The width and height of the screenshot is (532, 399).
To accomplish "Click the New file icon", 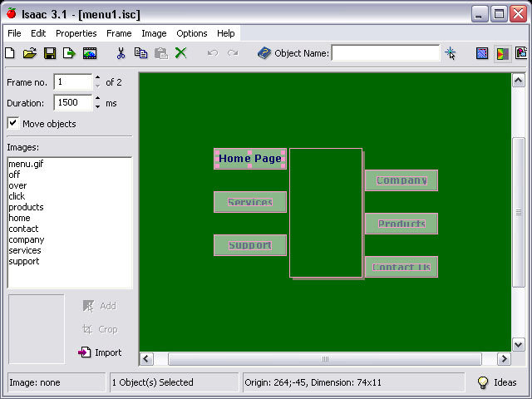I will [10, 53].
